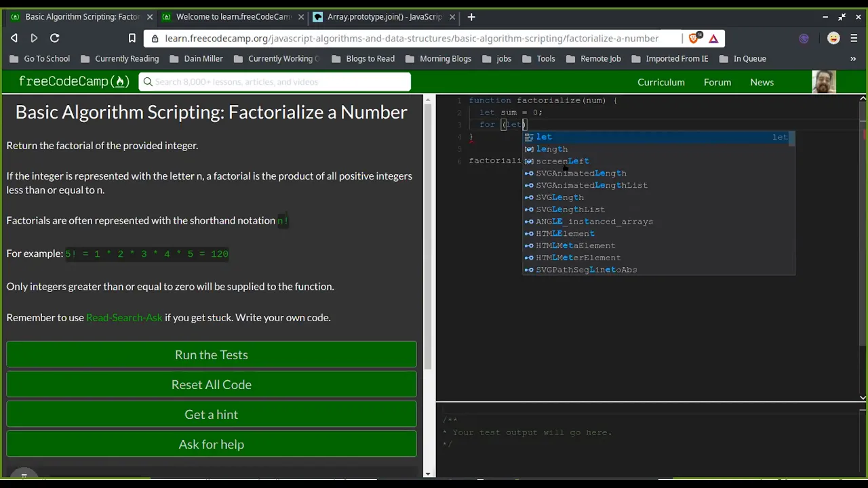Screen dimensions: 868x488
Task: Open the jobs bookmark folder
Action: [496, 59]
